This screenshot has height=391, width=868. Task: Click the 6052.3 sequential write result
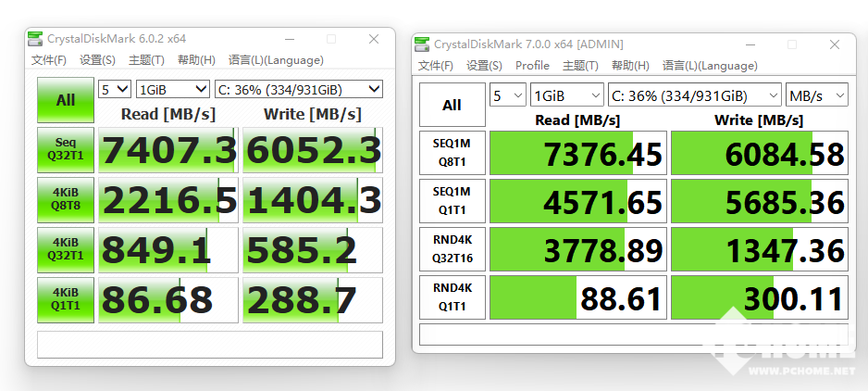click(x=313, y=150)
